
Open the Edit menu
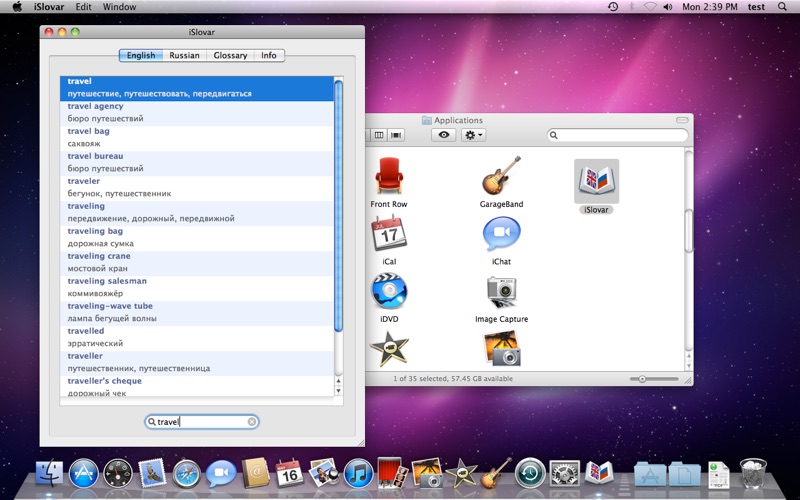[x=83, y=7]
